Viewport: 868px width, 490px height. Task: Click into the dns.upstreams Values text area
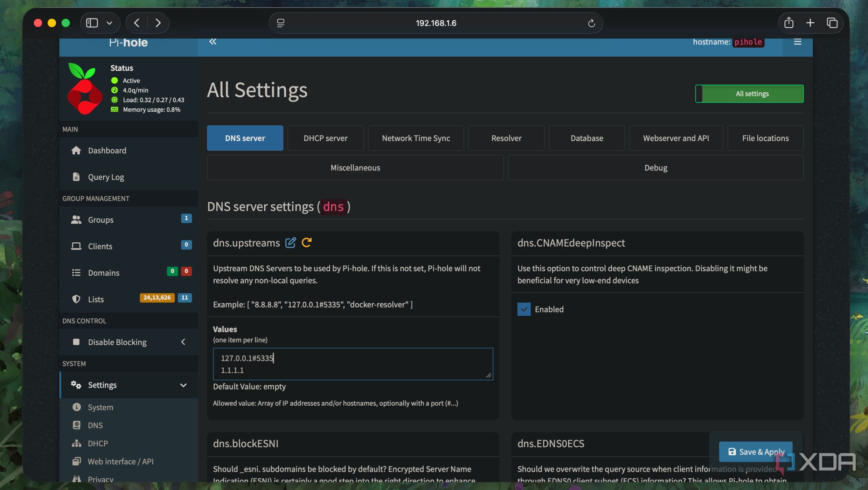(x=353, y=364)
